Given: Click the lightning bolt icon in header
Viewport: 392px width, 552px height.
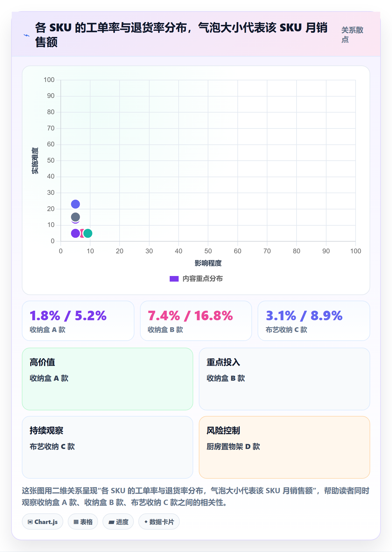Looking at the screenshot, I should coord(27,35).
